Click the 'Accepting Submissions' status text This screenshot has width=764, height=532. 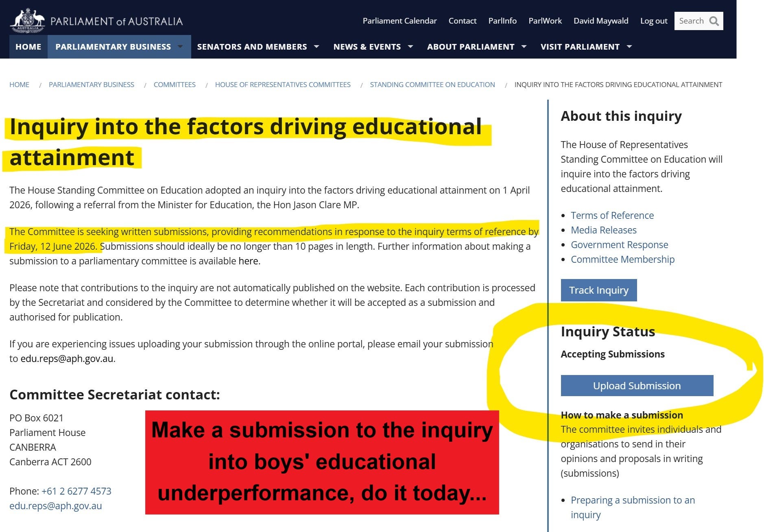(x=613, y=354)
